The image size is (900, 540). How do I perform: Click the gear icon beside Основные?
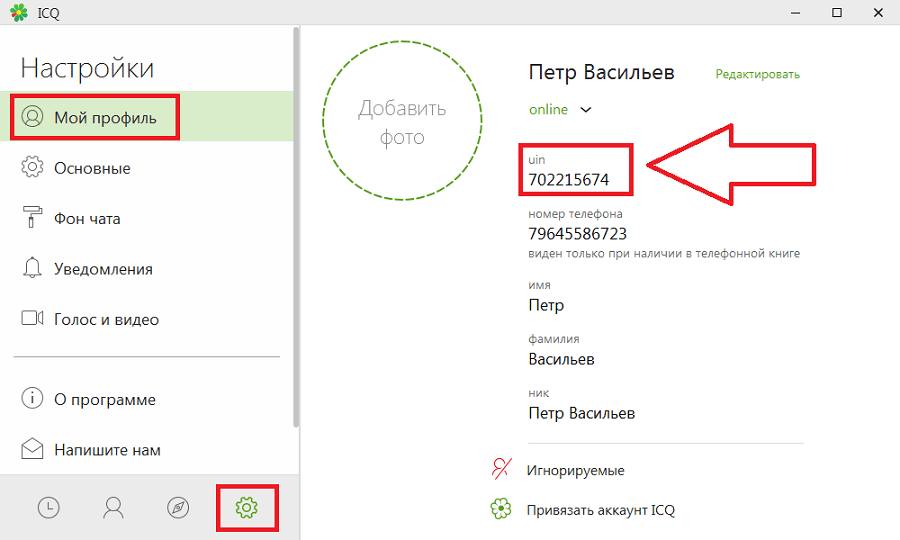click(x=32, y=167)
